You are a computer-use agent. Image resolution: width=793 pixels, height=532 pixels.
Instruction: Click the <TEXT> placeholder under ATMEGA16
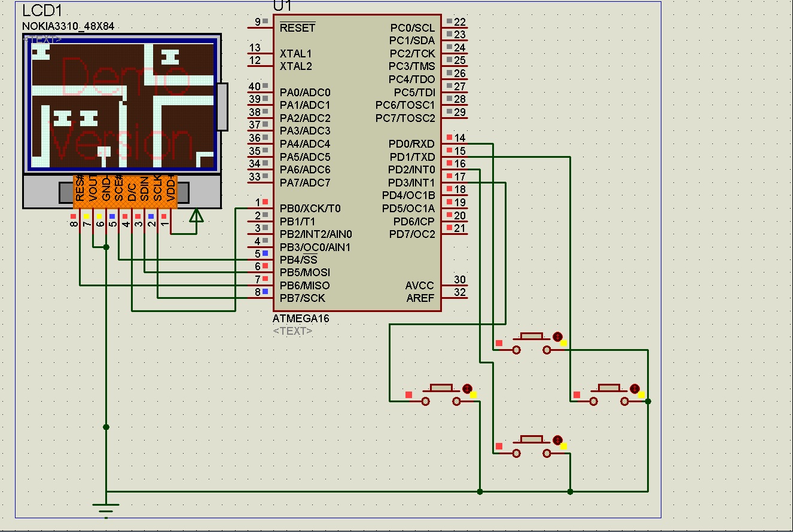(293, 331)
